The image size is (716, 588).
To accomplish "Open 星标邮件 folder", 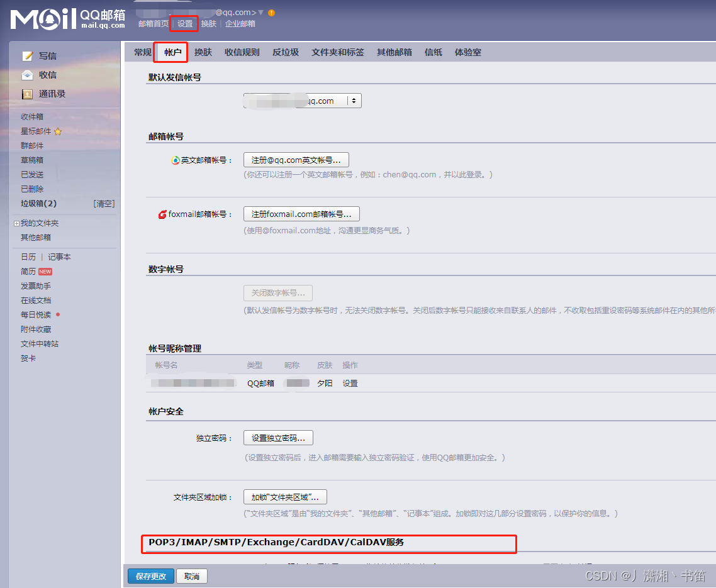I will tap(36, 131).
